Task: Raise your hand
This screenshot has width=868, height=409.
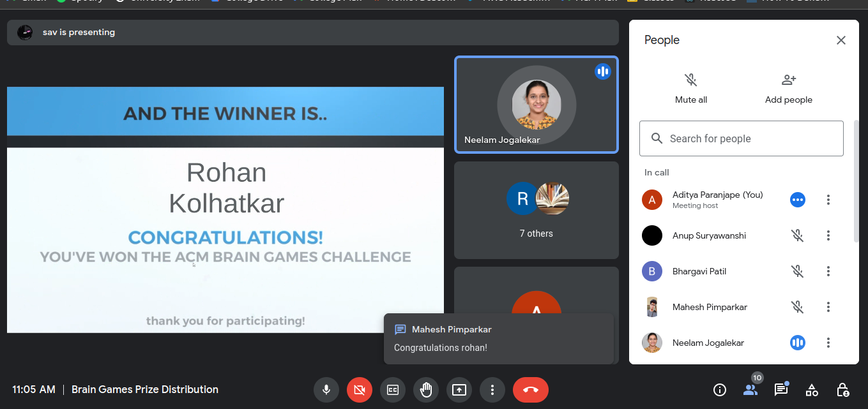Action: (426, 390)
